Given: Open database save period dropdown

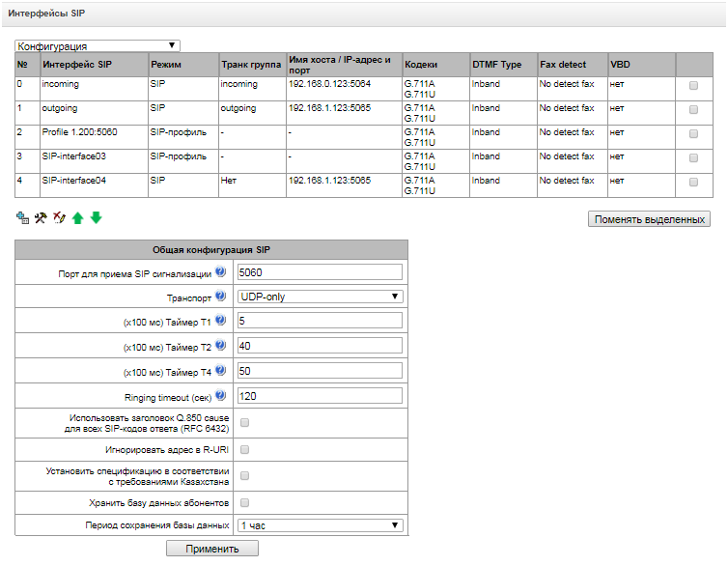Looking at the screenshot, I should click(x=320, y=524).
